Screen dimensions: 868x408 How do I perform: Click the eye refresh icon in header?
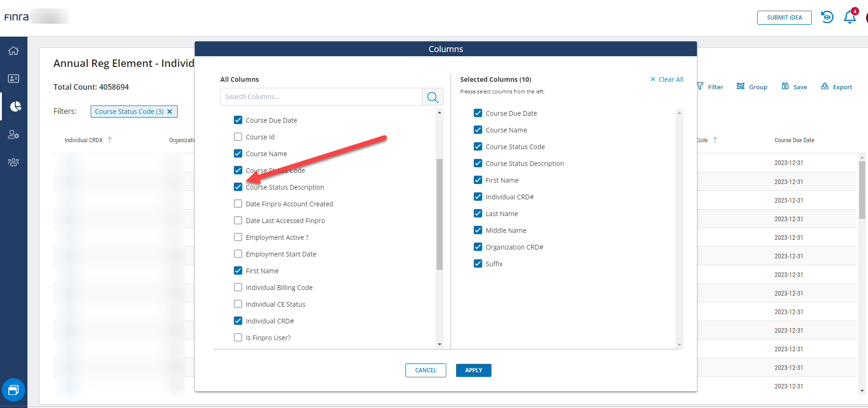(x=827, y=17)
